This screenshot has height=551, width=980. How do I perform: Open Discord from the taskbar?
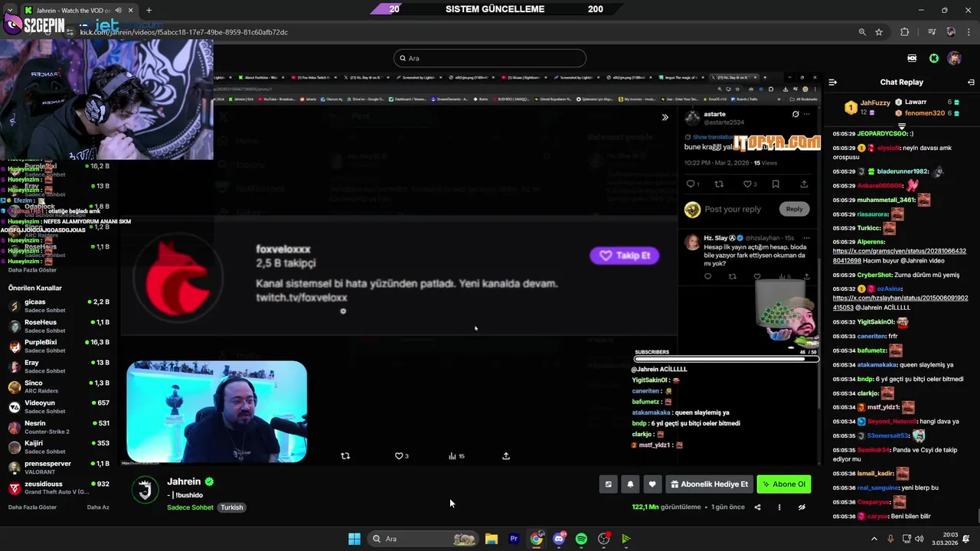[x=559, y=539]
